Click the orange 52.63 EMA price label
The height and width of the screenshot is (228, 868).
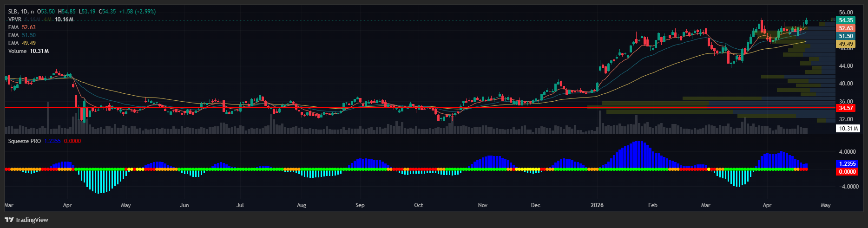(846, 28)
